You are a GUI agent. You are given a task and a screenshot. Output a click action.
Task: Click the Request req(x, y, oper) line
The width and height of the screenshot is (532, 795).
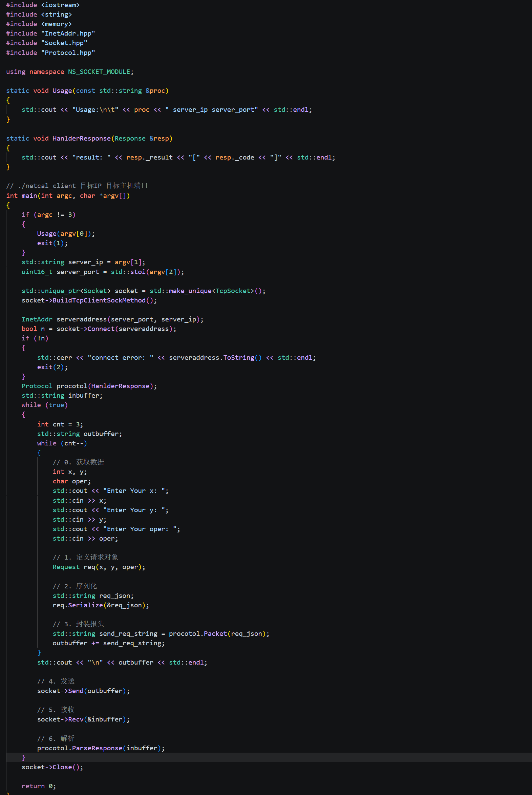click(x=99, y=567)
